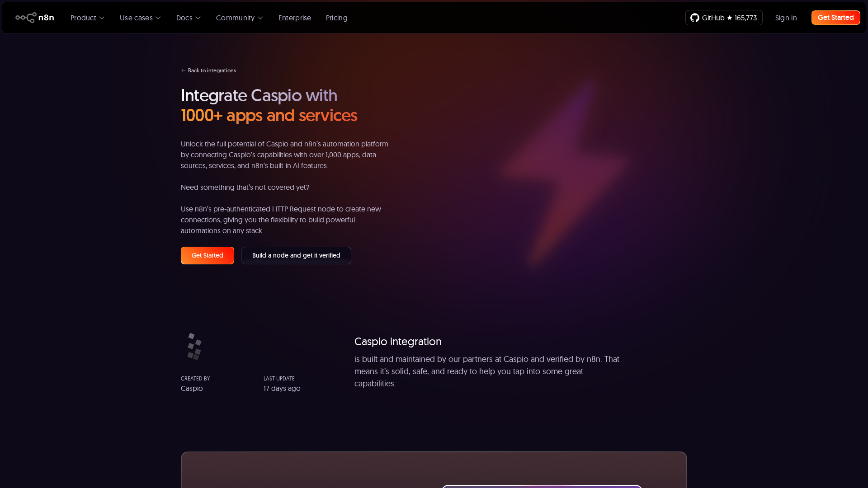
Task: Click the star icon next to 165,773
Action: [x=729, y=18]
